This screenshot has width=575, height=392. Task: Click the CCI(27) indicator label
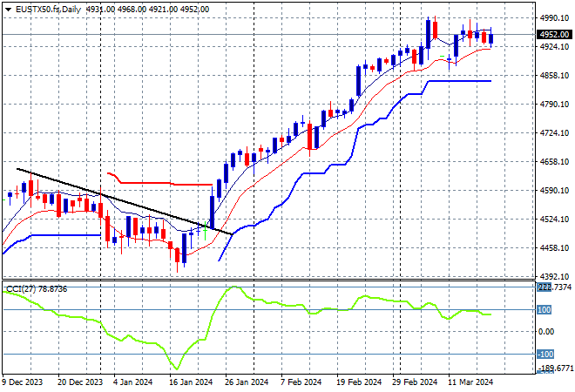[35, 288]
